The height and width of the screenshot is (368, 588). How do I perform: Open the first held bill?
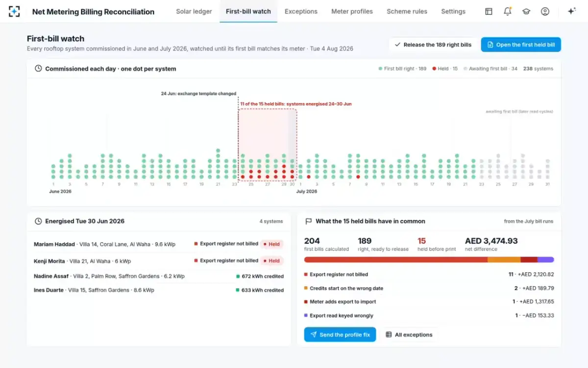point(521,45)
